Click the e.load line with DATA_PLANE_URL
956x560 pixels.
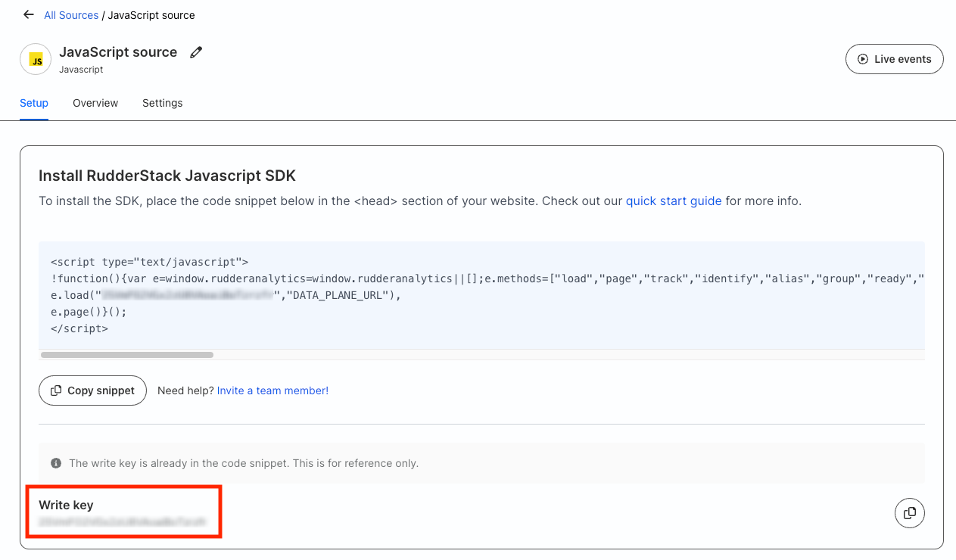point(226,295)
